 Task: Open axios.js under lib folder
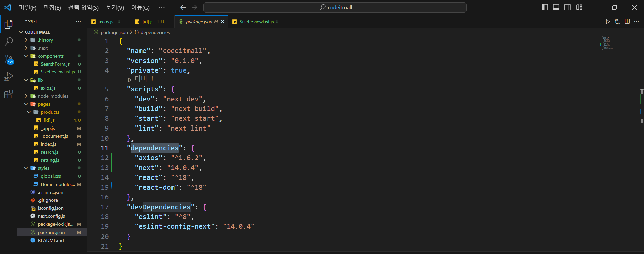[52, 88]
